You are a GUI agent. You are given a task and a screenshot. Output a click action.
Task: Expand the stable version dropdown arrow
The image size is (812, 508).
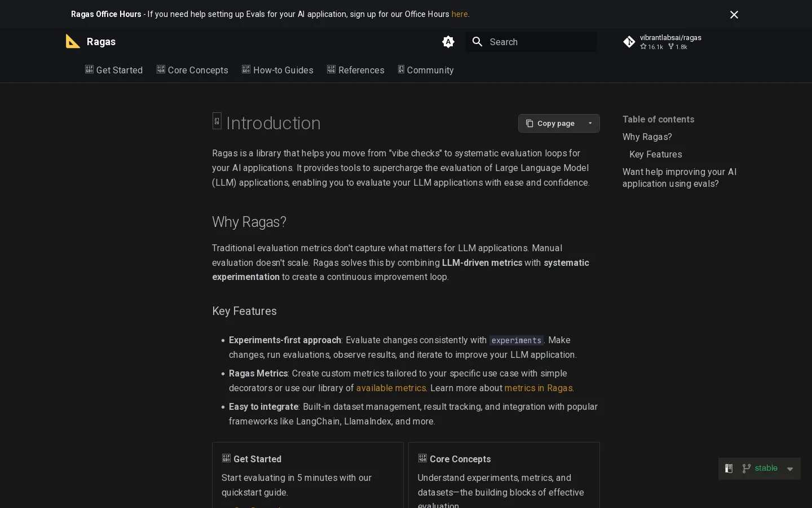pyautogui.click(x=790, y=469)
